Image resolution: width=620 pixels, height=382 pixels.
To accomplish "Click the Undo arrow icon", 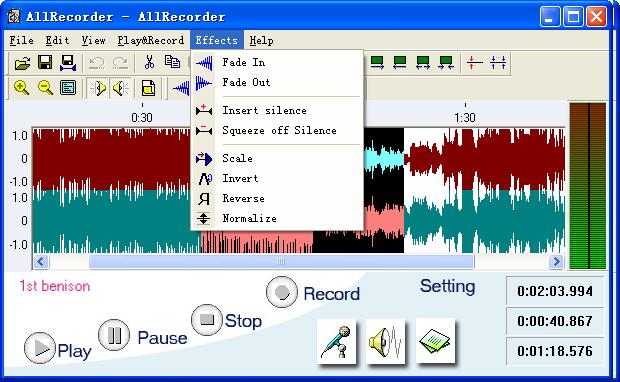I will tap(96, 63).
